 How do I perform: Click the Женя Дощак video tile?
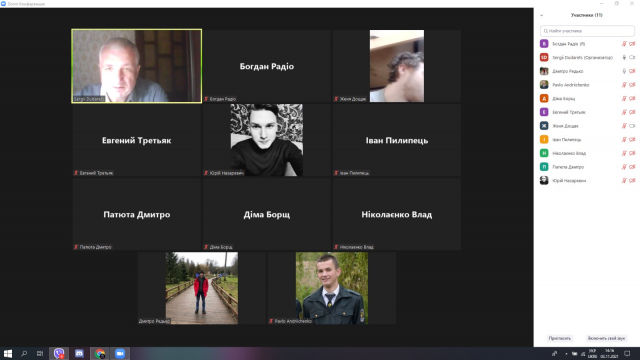pos(397,66)
